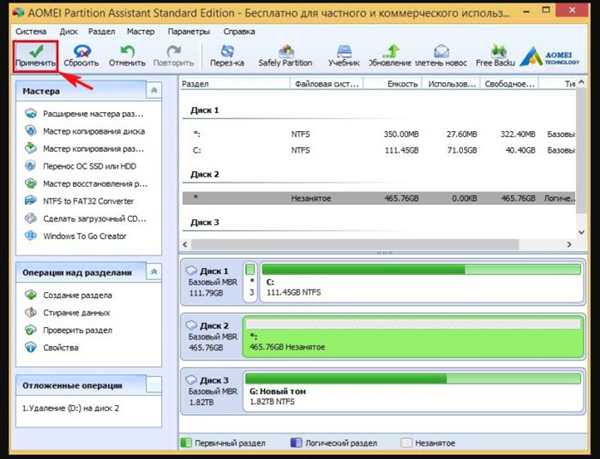Sort by the Свободное column header
This screenshot has width=600, height=459.
pyautogui.click(x=509, y=84)
